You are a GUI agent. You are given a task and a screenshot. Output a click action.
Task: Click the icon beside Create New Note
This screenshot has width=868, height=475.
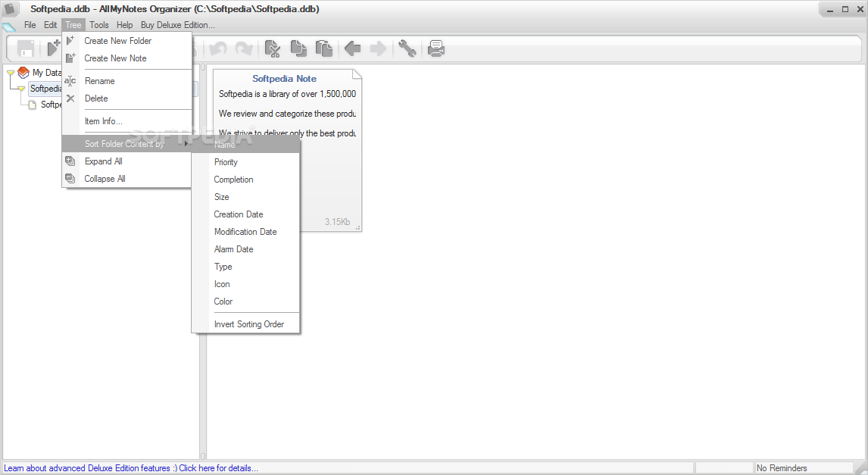coord(70,58)
